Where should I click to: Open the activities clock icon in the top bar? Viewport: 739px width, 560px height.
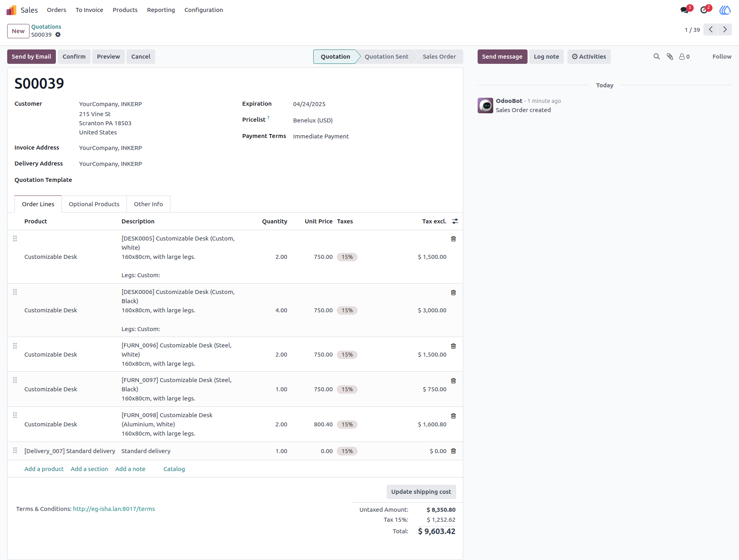(x=704, y=10)
